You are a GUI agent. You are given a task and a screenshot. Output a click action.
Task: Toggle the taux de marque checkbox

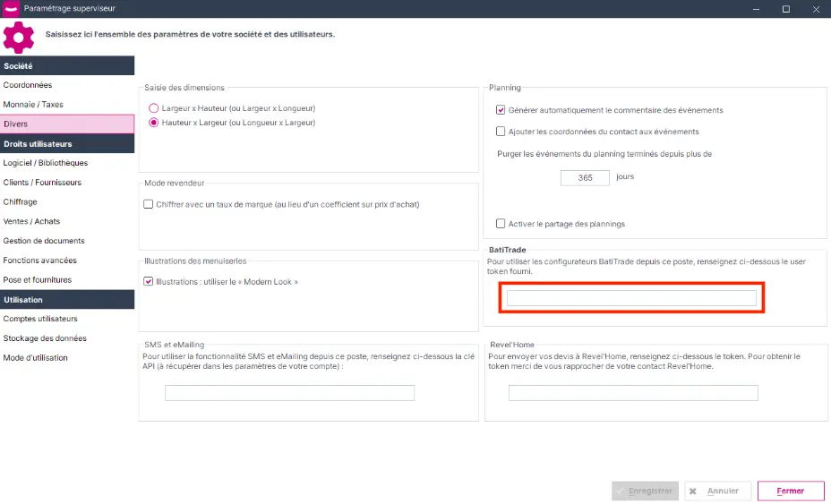click(149, 204)
